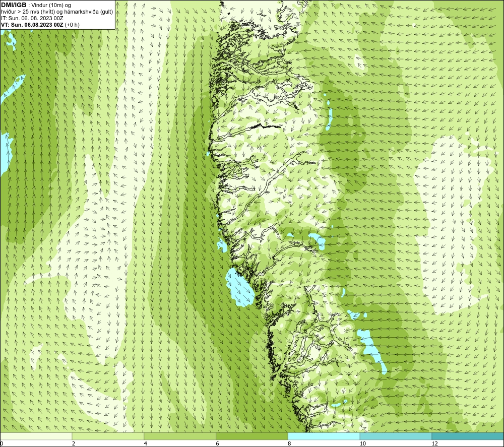Click the scale label '8'
Screen dimensions: 504x447
[290, 443]
